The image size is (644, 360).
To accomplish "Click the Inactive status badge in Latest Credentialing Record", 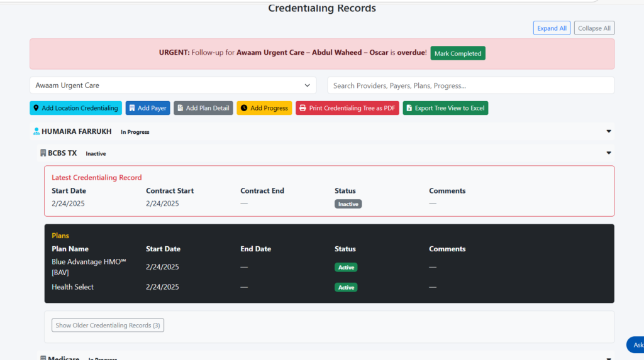I will point(348,204).
